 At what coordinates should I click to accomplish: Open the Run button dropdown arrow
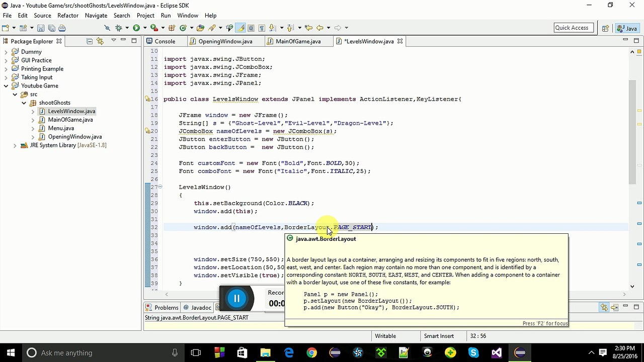tap(145, 28)
